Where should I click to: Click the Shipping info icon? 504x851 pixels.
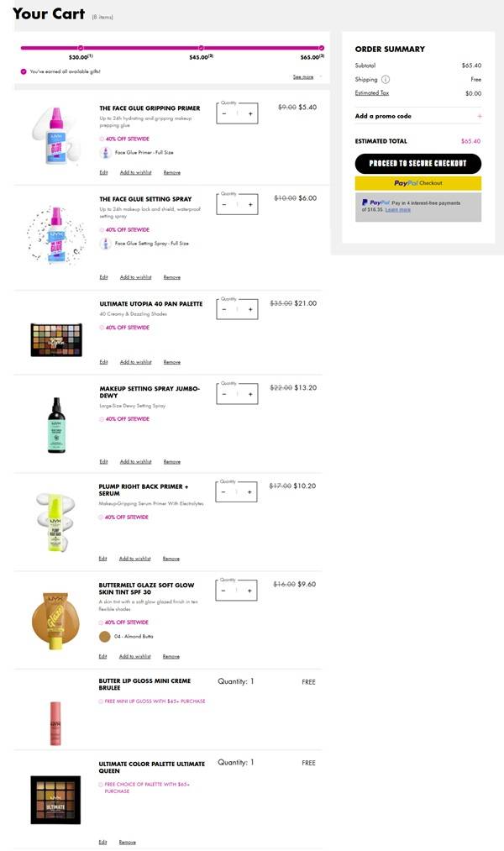click(x=386, y=79)
